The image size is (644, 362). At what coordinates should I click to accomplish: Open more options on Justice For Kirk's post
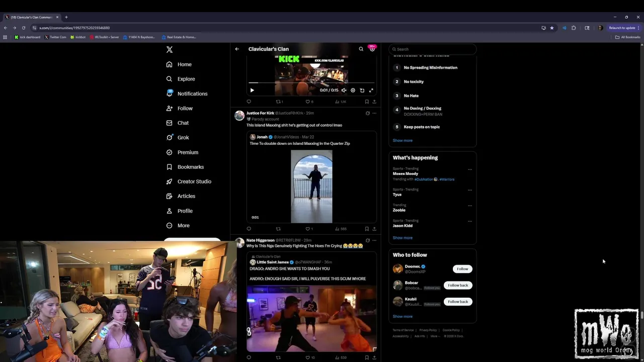click(x=374, y=113)
